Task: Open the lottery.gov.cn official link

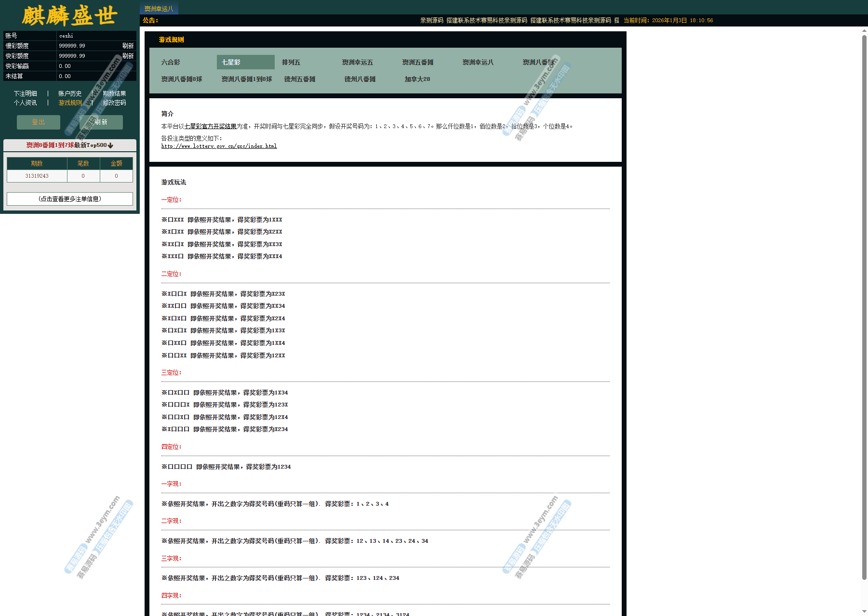Action: [219, 146]
